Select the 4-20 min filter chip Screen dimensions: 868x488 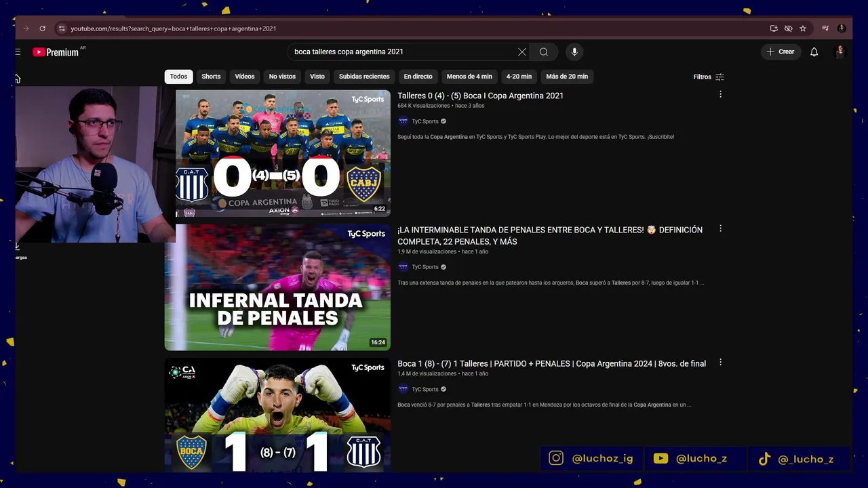pyautogui.click(x=519, y=77)
